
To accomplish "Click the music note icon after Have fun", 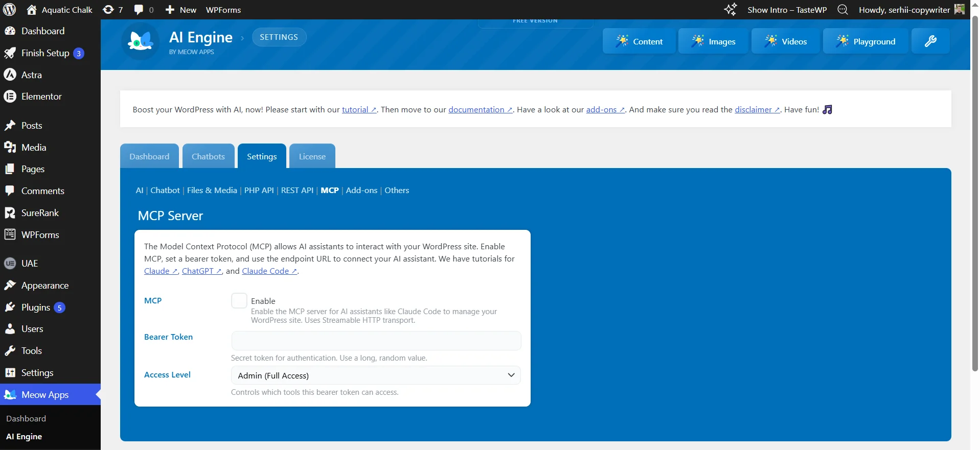I will [827, 110].
